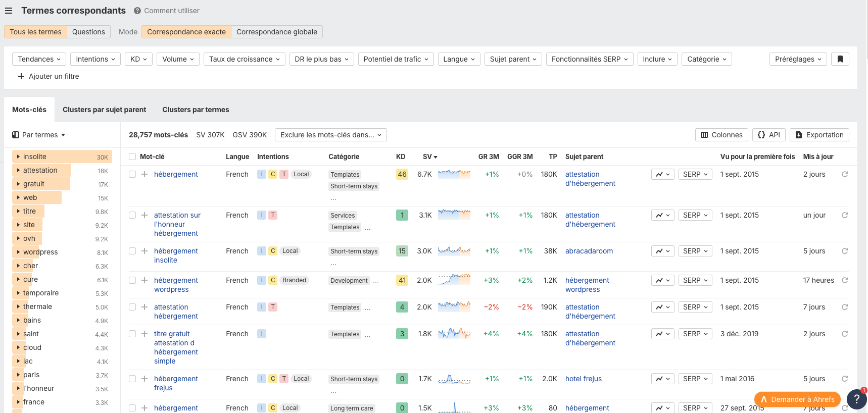Check the hébergement frejus checkbox
Image resolution: width=868 pixels, height=413 pixels.
(132, 379)
